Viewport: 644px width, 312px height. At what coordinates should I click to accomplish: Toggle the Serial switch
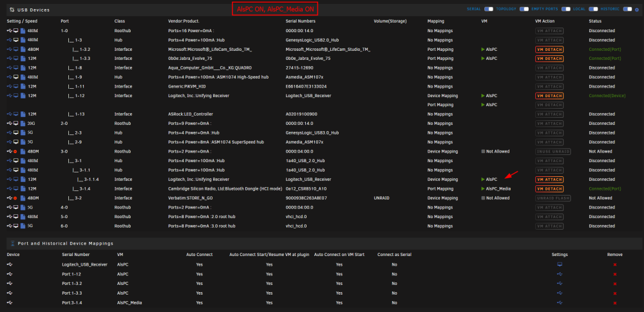coord(488,8)
